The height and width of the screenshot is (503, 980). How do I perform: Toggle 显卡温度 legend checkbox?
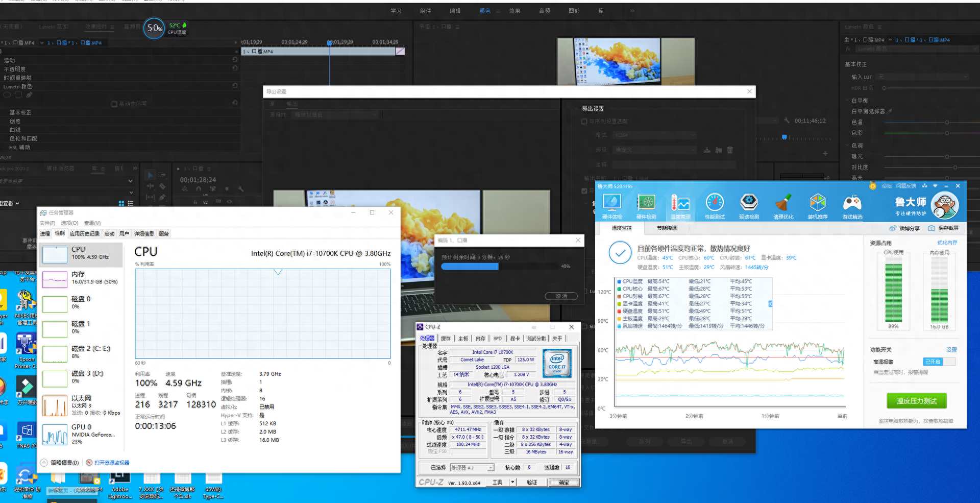619,304
